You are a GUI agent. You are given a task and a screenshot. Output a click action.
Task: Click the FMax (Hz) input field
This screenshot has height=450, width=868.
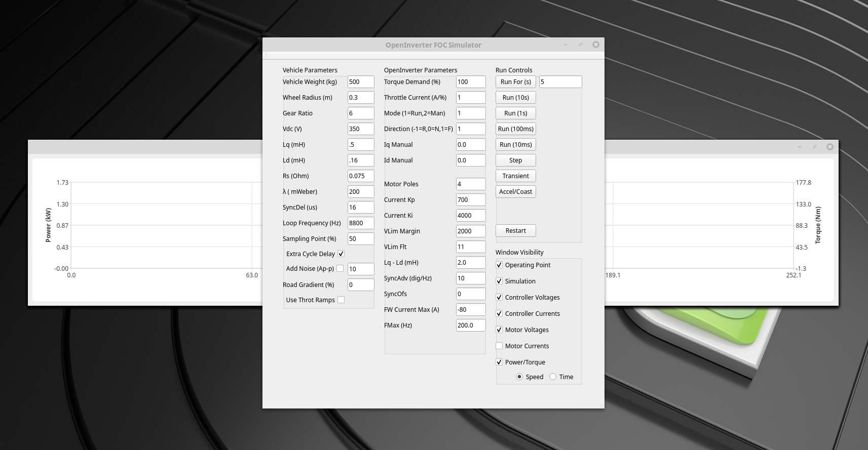[470, 325]
